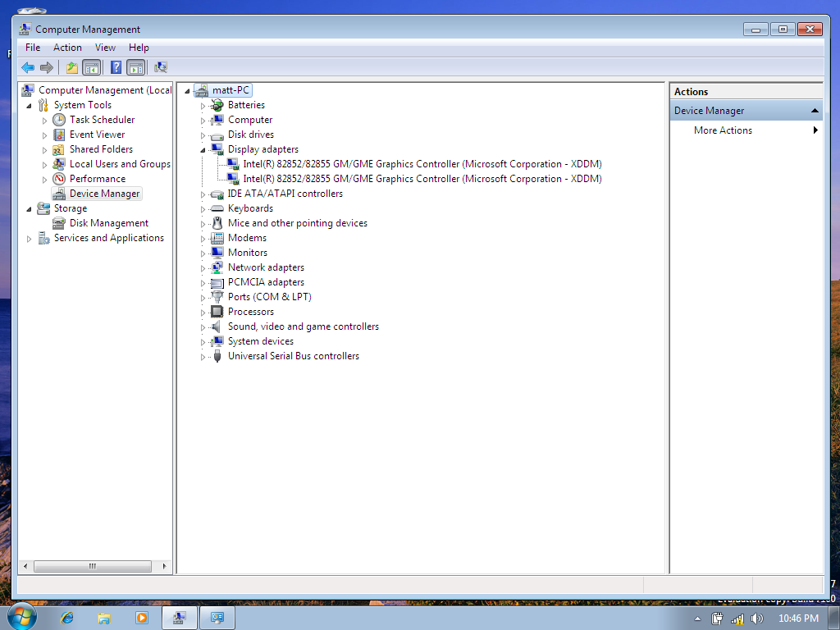Click the Back arrow toolbar icon
Viewport: 840px width, 630px height.
[x=28, y=67]
